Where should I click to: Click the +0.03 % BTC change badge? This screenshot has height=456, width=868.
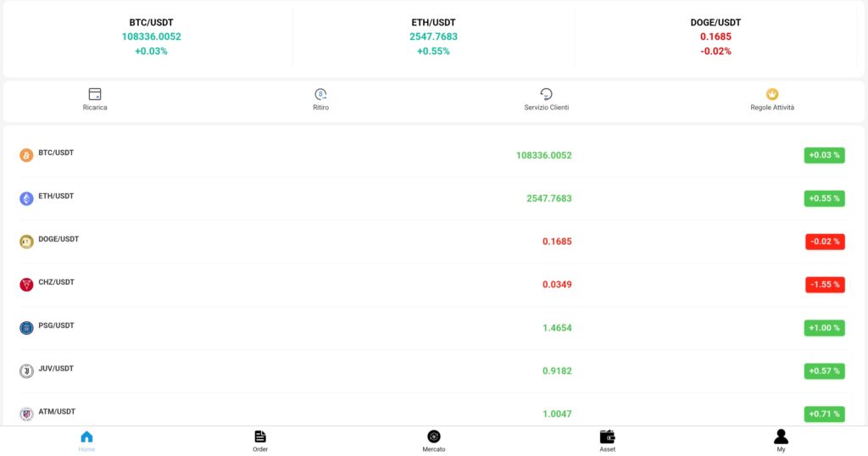coord(824,155)
